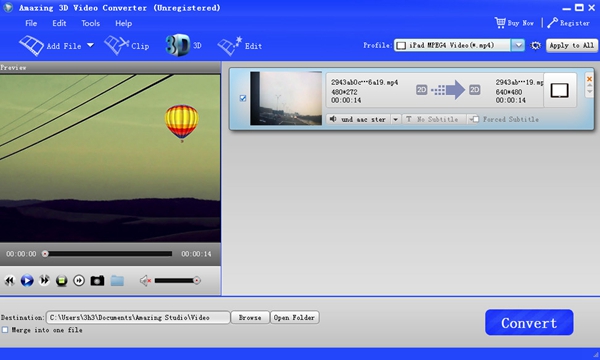
Task: Open the File menu
Action: (x=31, y=23)
